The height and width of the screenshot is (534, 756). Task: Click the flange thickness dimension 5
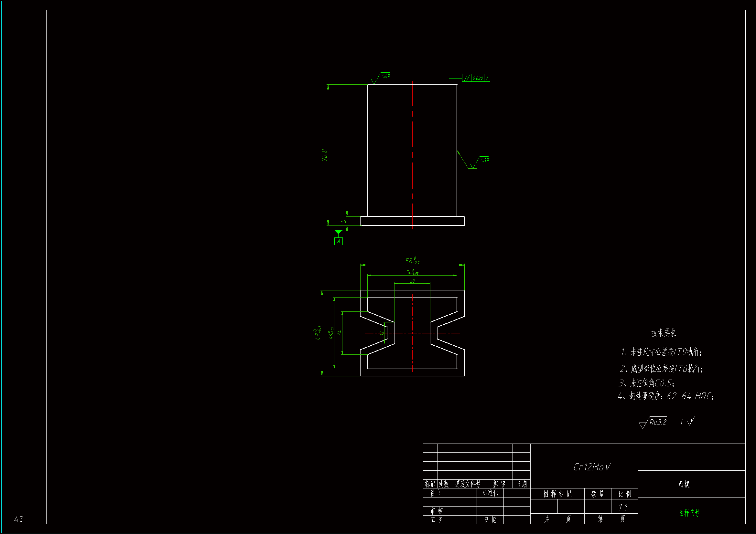coord(343,221)
